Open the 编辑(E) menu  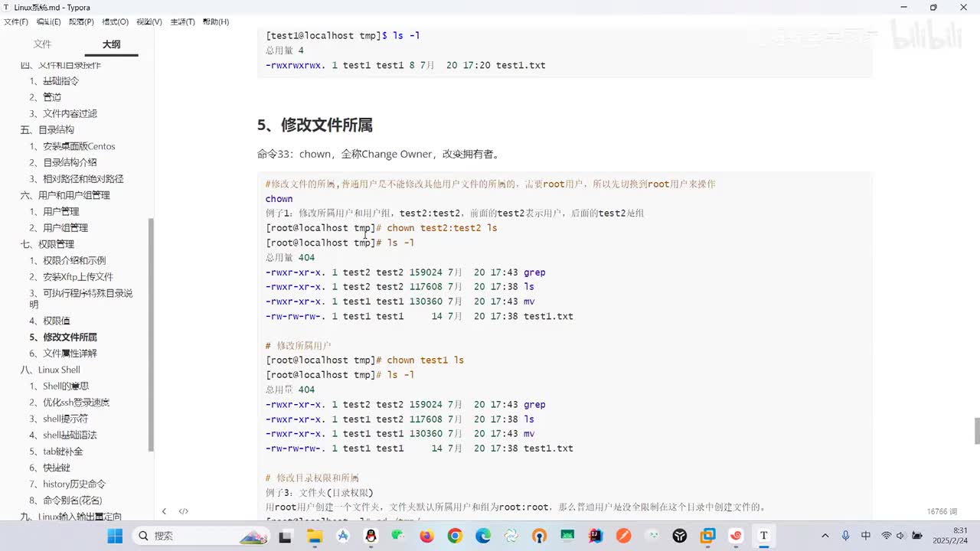point(49,21)
